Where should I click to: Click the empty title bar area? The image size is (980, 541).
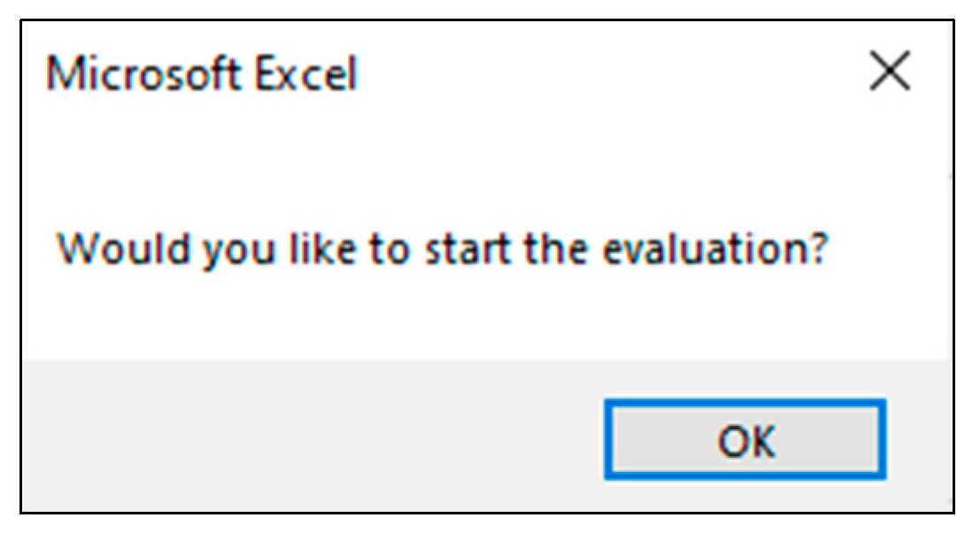(x=602, y=74)
